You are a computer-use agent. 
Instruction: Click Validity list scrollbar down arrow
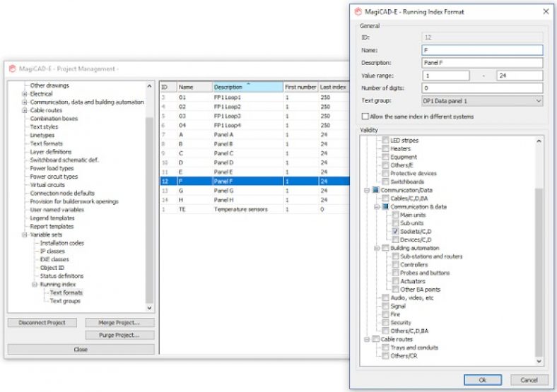coord(539,361)
